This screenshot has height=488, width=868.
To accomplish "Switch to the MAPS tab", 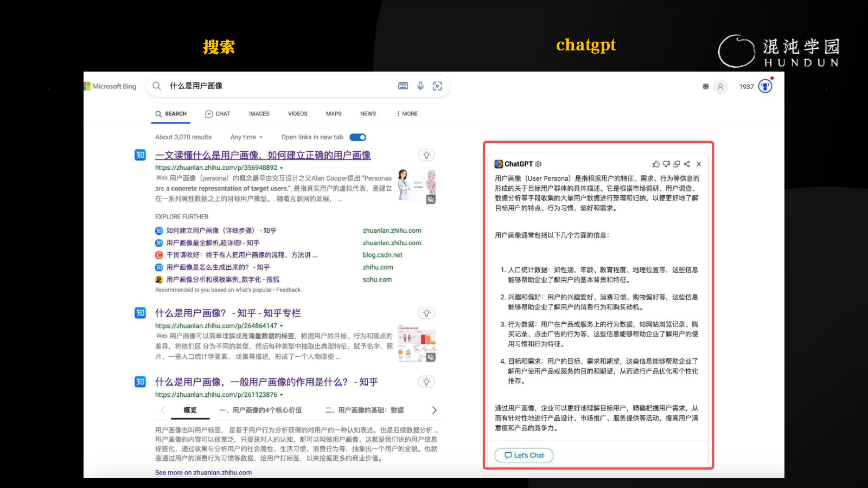I will click(334, 114).
